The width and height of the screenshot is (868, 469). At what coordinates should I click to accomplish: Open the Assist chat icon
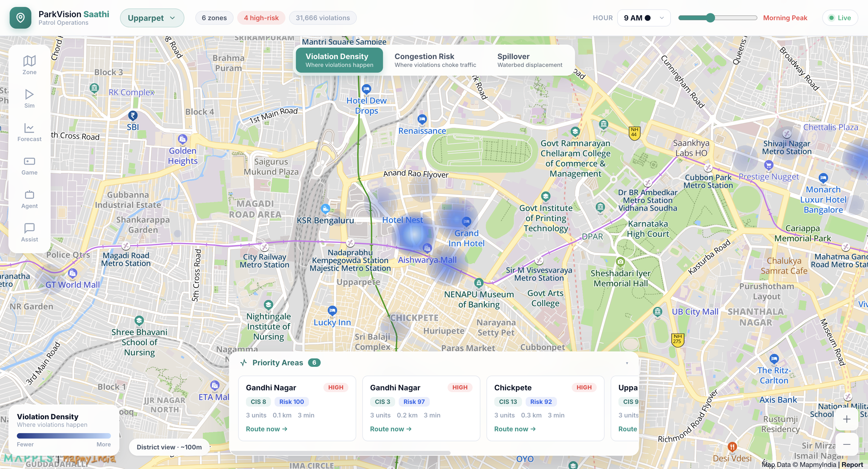point(29,228)
